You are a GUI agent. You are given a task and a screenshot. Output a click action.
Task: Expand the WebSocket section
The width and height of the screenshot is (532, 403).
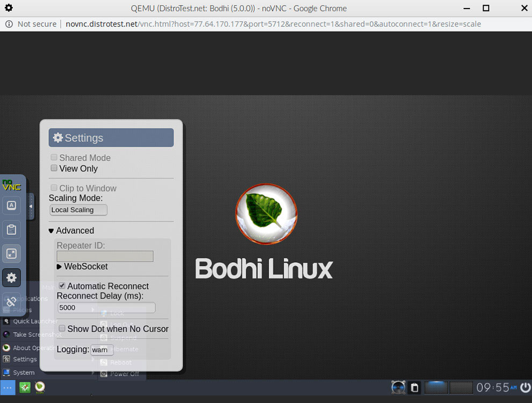[82, 267]
